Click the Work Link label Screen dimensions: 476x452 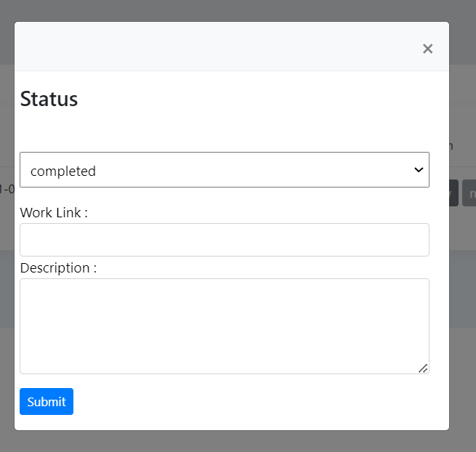(54, 213)
